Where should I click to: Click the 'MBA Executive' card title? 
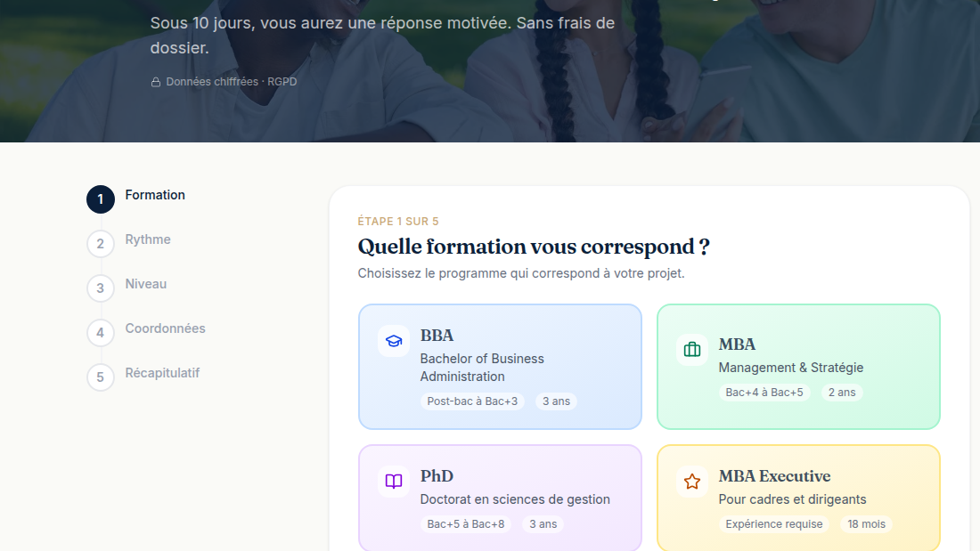(x=774, y=476)
